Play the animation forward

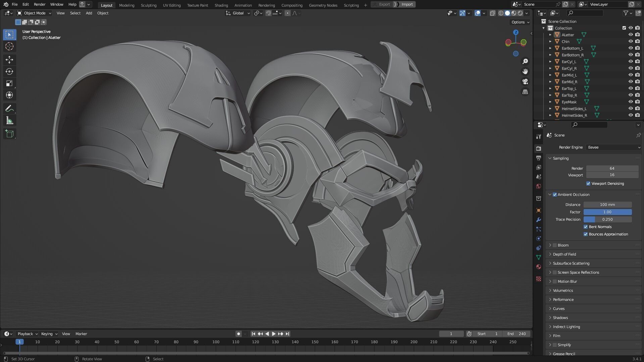point(274,334)
